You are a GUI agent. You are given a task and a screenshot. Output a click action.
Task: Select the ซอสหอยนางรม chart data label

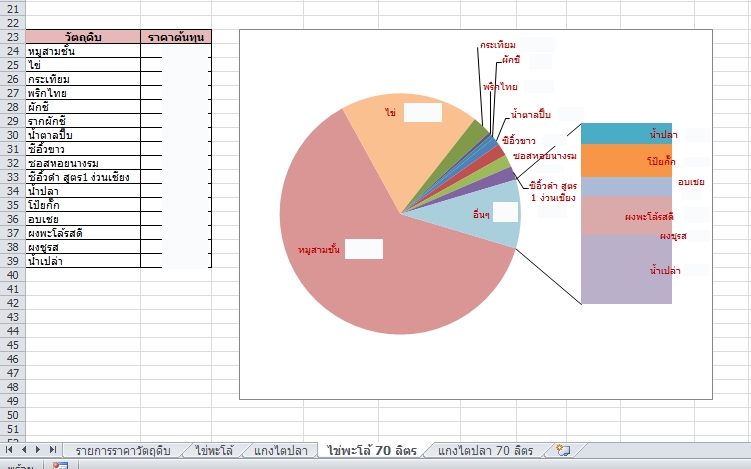(545, 156)
